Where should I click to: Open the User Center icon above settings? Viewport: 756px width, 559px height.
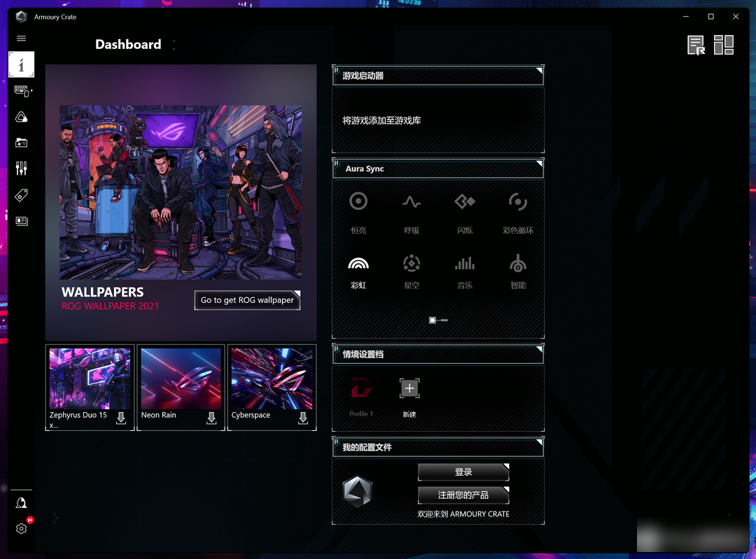[21, 503]
